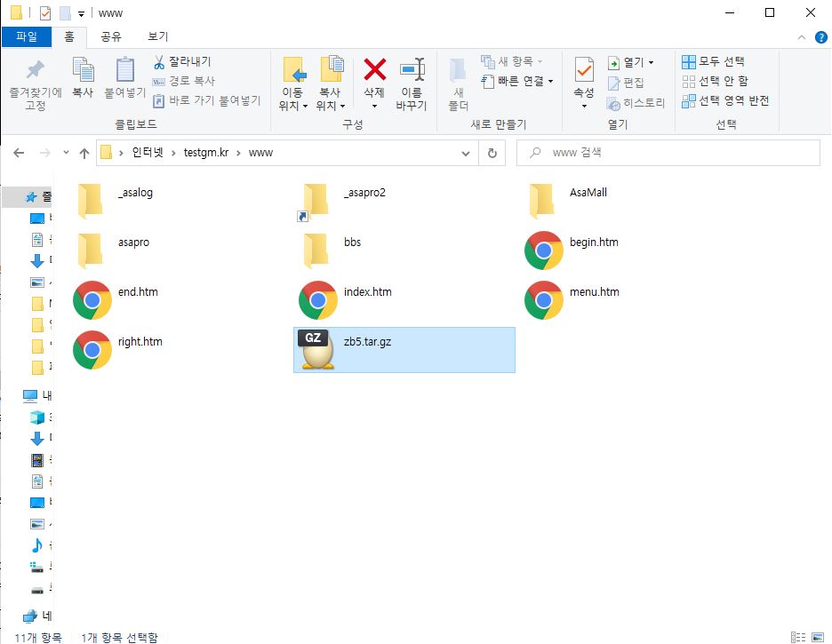Click the refresh button beside address bar
Viewport: 832px width, 644px height.
tap(492, 153)
